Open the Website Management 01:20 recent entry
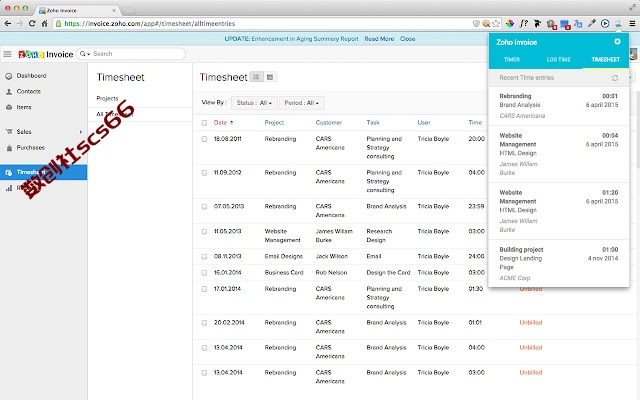The height and width of the screenshot is (400, 640). [x=558, y=211]
